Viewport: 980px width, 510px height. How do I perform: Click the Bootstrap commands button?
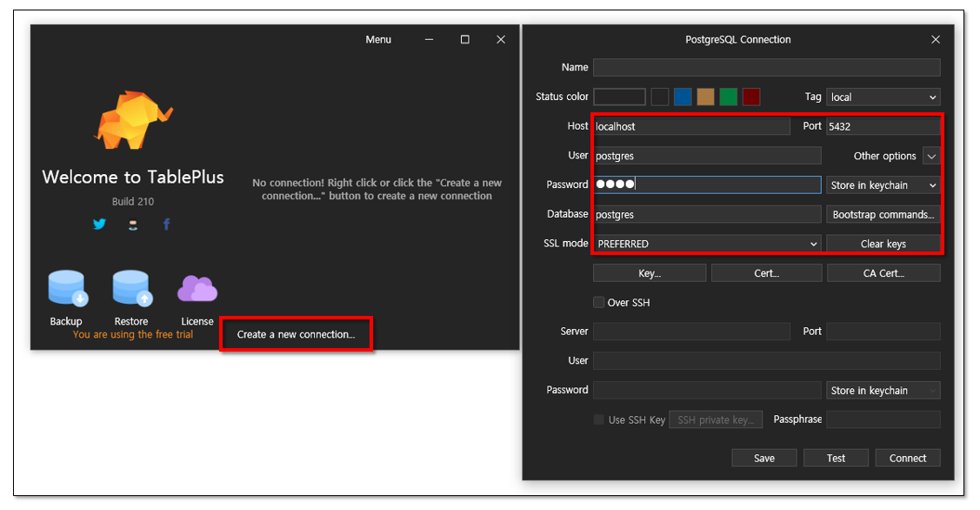point(883,215)
